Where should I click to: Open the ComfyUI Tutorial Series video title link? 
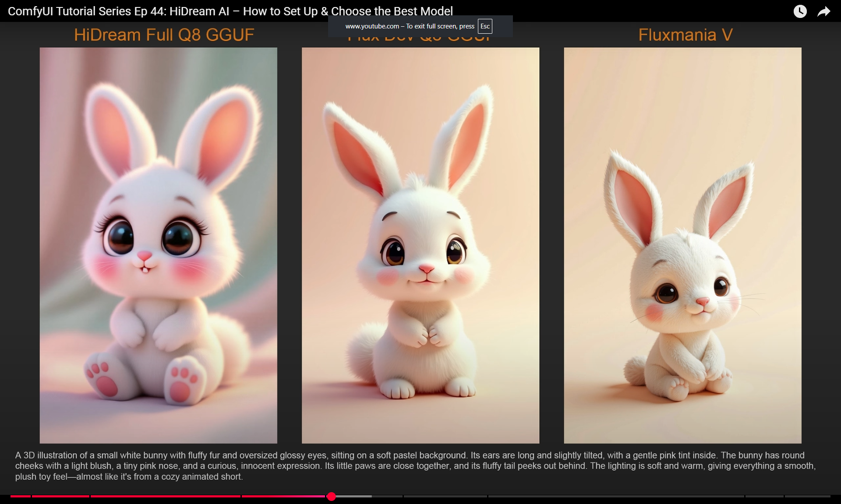click(230, 11)
